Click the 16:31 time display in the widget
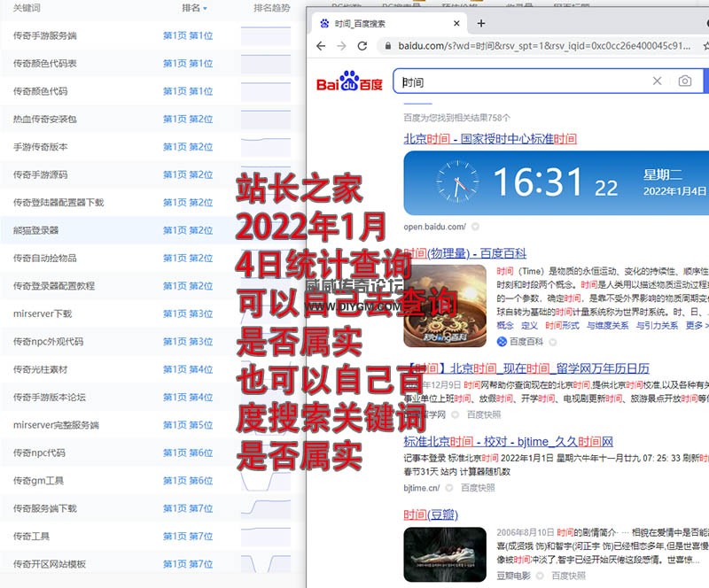 click(x=537, y=182)
